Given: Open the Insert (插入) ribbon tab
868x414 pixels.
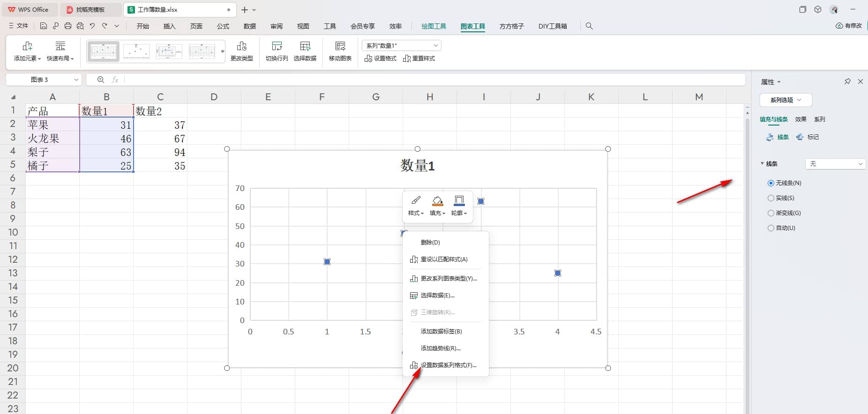Looking at the screenshot, I should [169, 26].
